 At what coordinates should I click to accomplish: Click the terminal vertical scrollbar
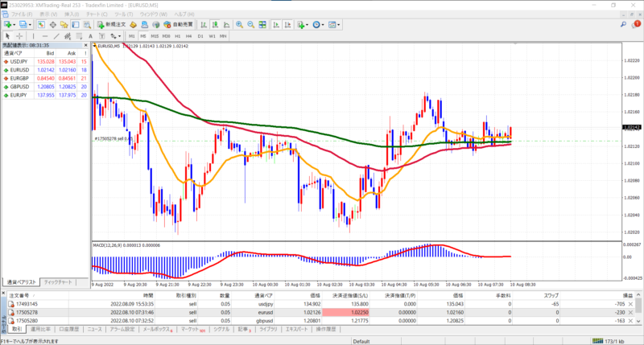638,307
